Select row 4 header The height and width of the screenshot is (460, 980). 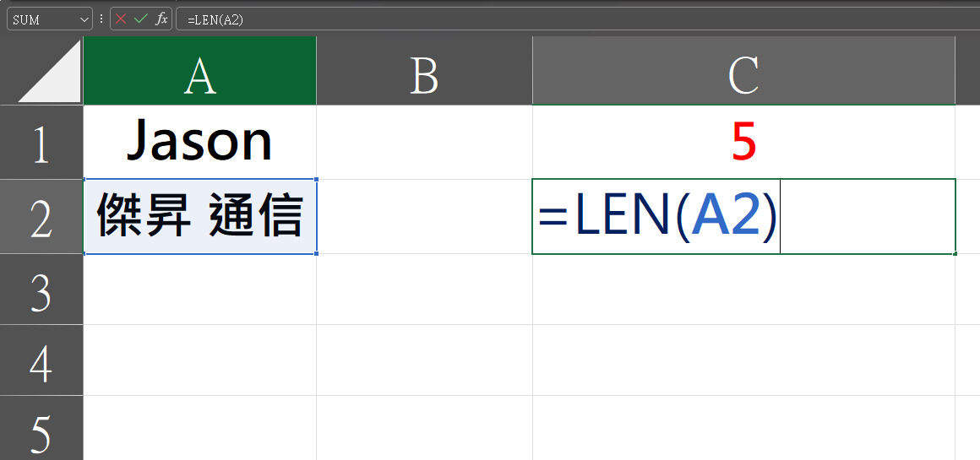(x=41, y=360)
